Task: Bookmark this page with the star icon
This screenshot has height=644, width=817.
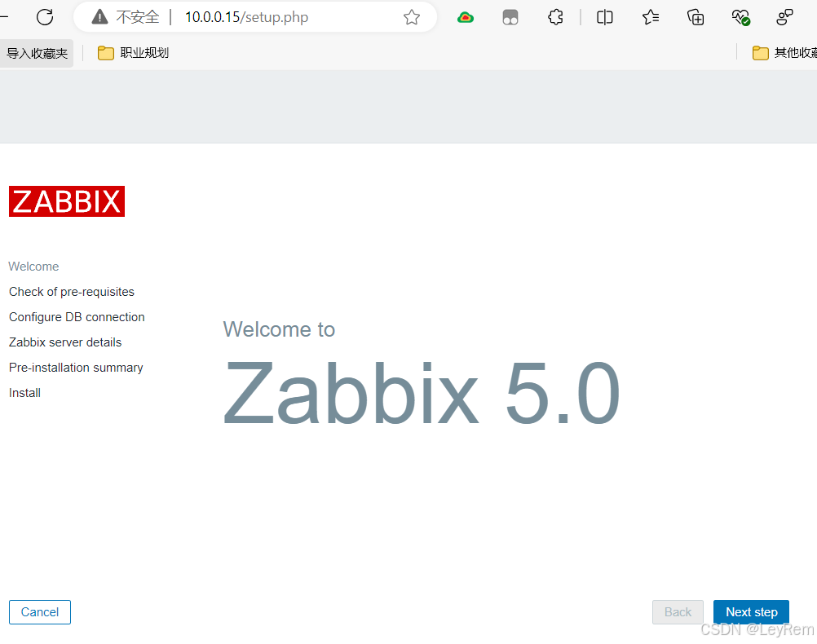Action: [412, 17]
